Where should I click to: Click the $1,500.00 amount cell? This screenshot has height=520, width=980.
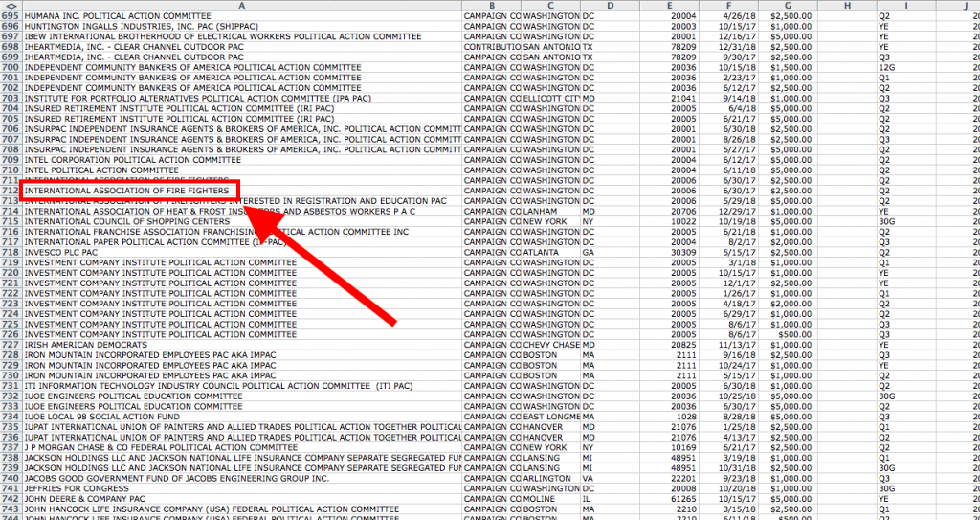[788, 68]
